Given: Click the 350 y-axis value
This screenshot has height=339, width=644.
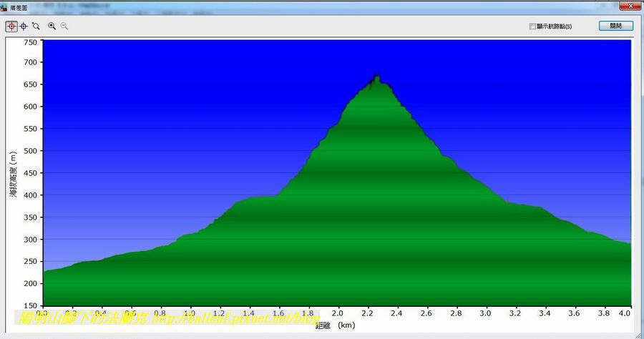Looking at the screenshot, I should click(x=30, y=217).
